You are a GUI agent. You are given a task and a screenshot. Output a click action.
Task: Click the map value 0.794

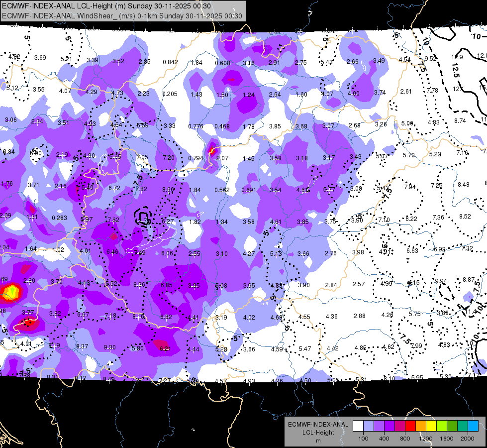coord(195,158)
